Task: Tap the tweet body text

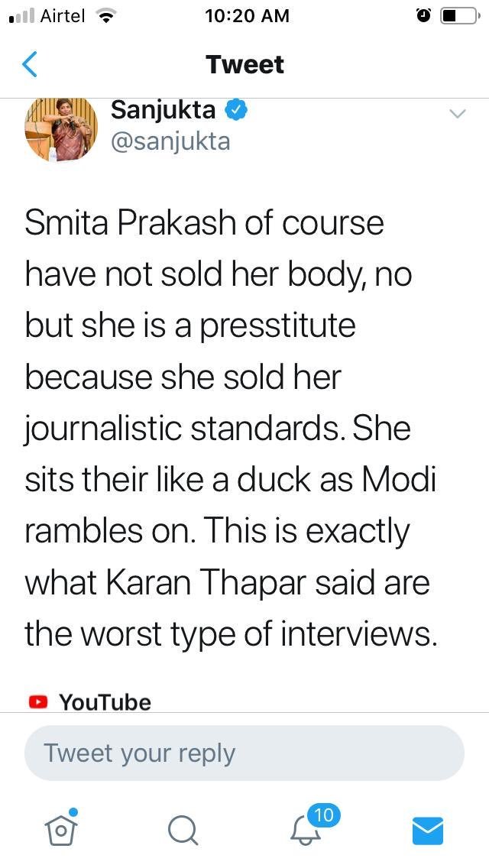Action: [231, 428]
